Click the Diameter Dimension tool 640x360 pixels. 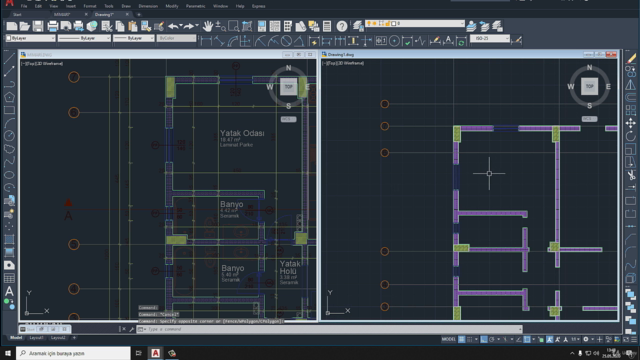pos(286,41)
